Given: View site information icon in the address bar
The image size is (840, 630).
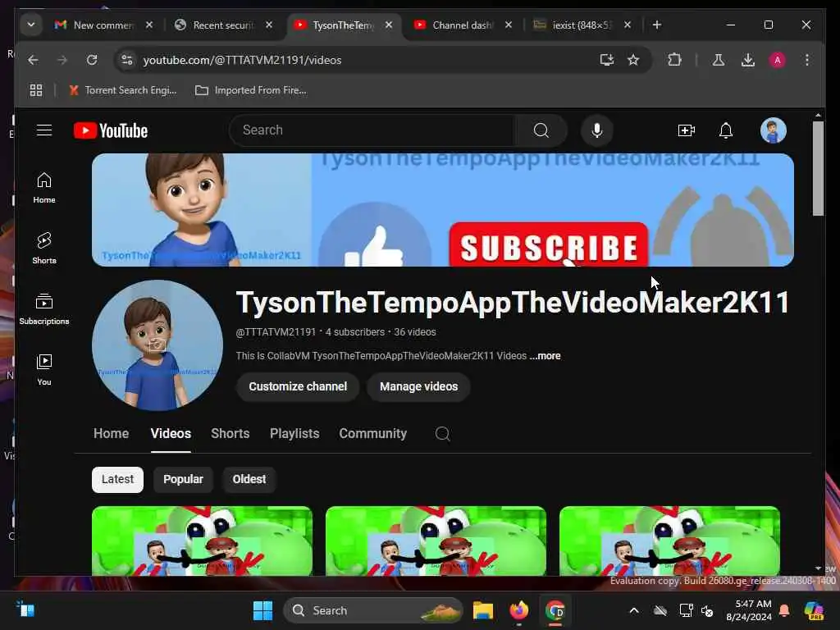Looking at the screenshot, I should click(127, 60).
